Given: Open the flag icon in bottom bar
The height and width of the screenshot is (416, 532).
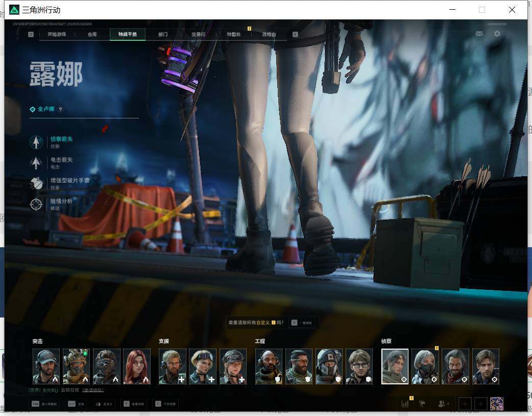Looking at the screenshot, I should tap(422, 404).
